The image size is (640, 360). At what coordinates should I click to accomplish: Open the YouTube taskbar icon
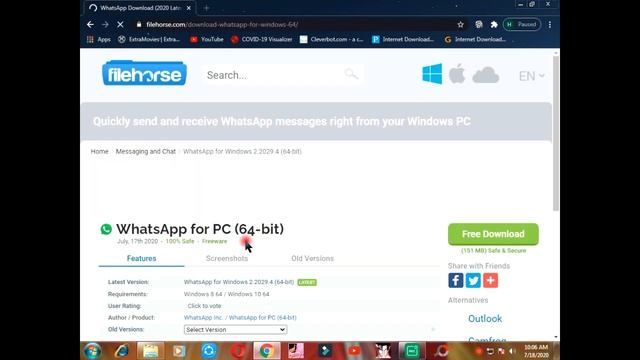[354, 351]
